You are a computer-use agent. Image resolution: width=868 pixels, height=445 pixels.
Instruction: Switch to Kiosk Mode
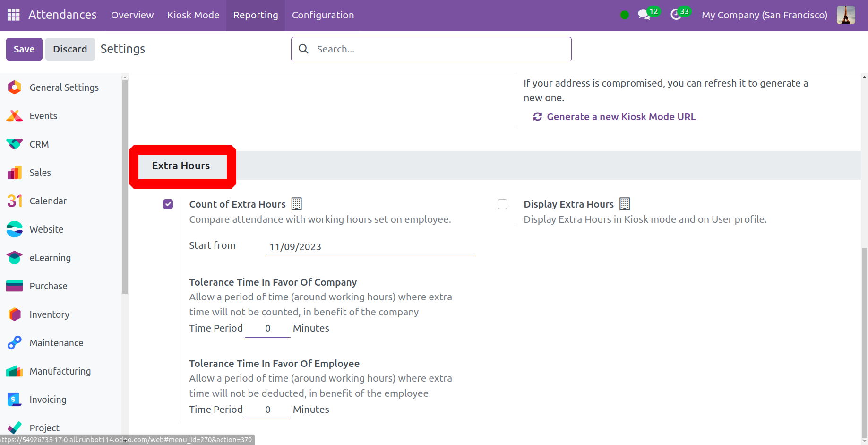point(193,15)
